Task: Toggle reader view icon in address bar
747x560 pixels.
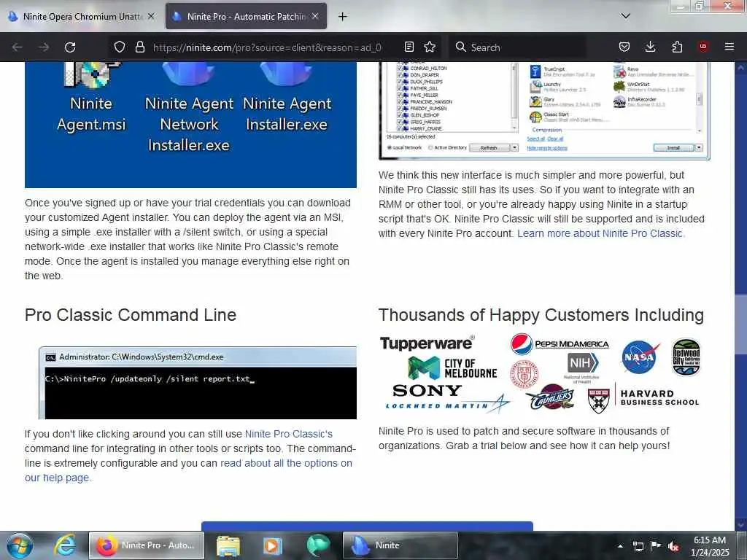Action: [x=409, y=47]
